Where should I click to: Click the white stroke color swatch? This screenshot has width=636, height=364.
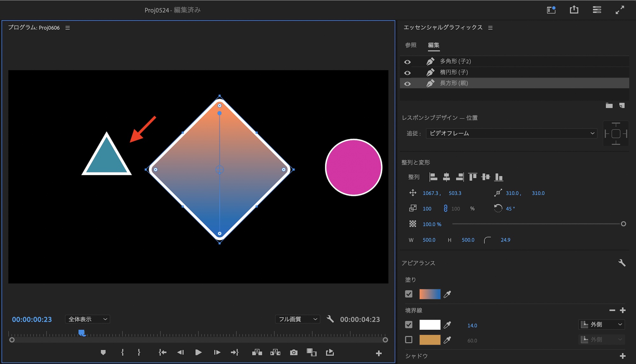click(x=430, y=325)
